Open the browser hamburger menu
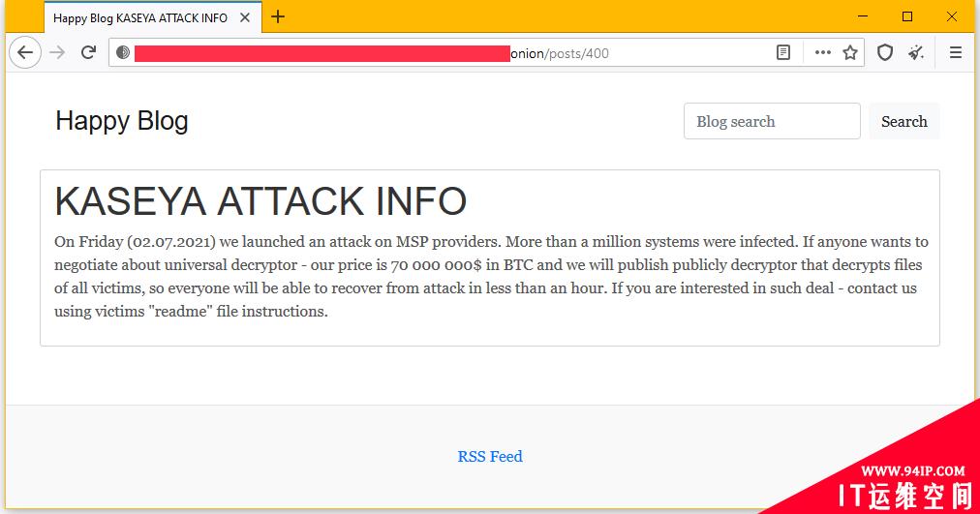This screenshot has width=980, height=514. click(956, 52)
